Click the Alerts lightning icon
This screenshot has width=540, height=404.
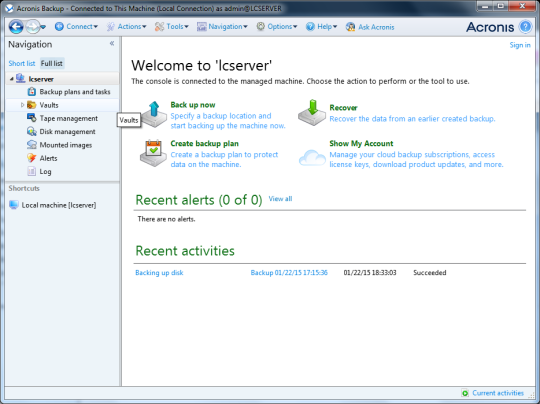[32, 158]
